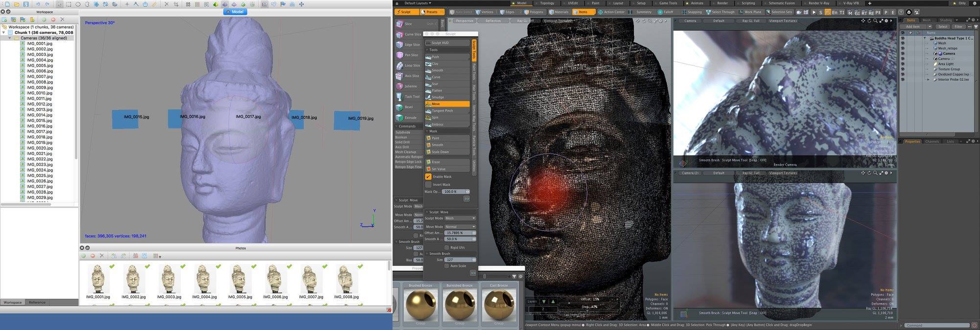This screenshot has height=330, width=980.
Task: Select the Bevel tool
Action: coord(409,107)
